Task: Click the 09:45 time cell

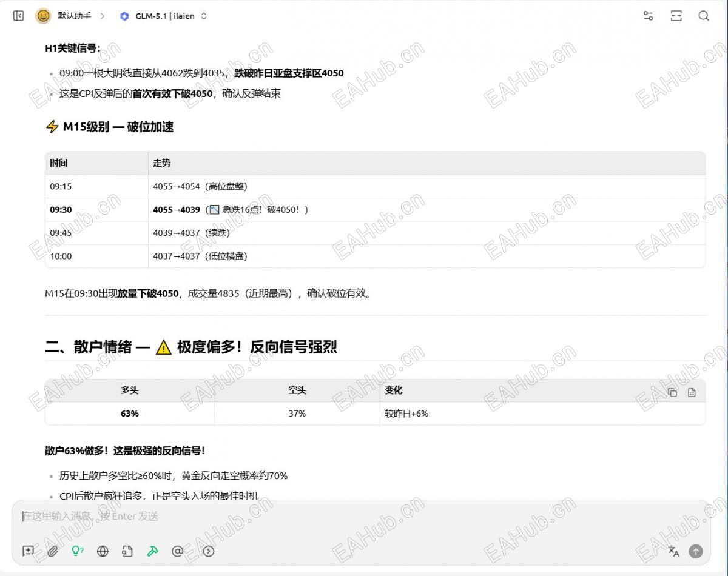Action: [x=96, y=233]
